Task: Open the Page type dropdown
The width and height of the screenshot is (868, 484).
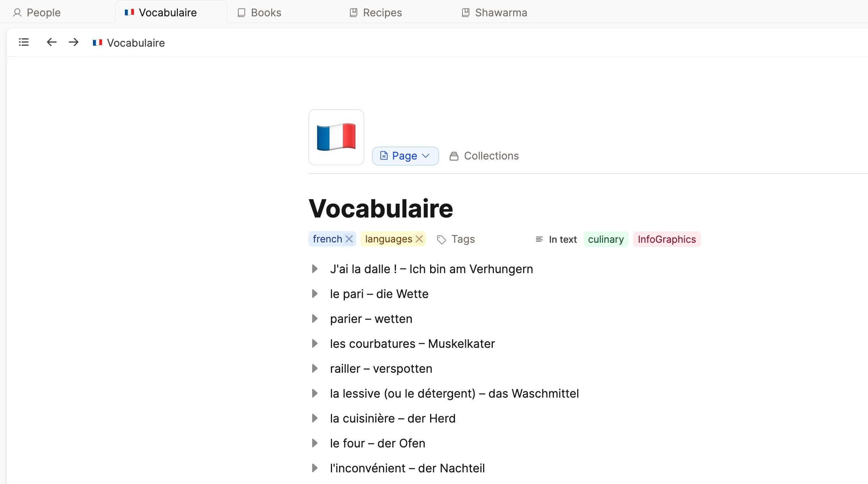Action: pos(405,156)
